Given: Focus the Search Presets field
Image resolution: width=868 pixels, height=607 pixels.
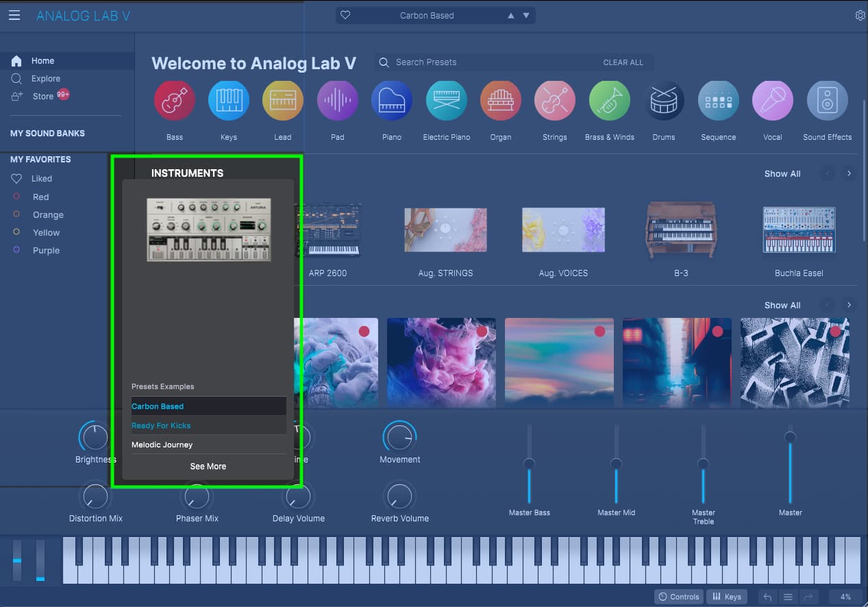Looking at the screenshot, I should coord(514,62).
